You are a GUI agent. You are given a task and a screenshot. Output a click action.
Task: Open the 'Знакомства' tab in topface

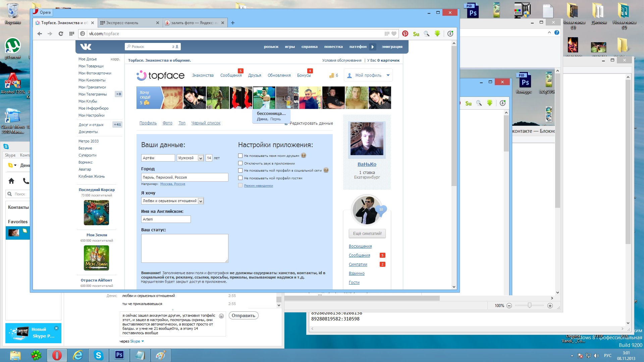[x=203, y=75]
